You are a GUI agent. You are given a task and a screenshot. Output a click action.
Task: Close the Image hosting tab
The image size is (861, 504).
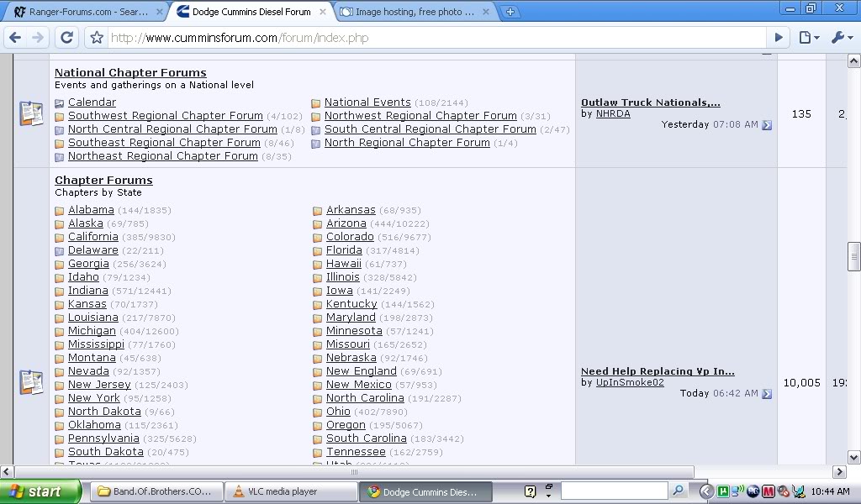point(486,12)
